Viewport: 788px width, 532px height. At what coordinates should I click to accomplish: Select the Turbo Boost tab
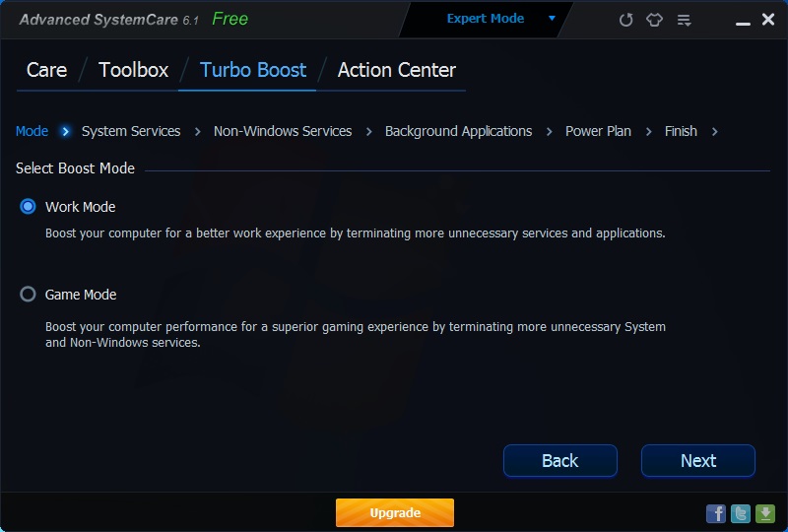[253, 70]
